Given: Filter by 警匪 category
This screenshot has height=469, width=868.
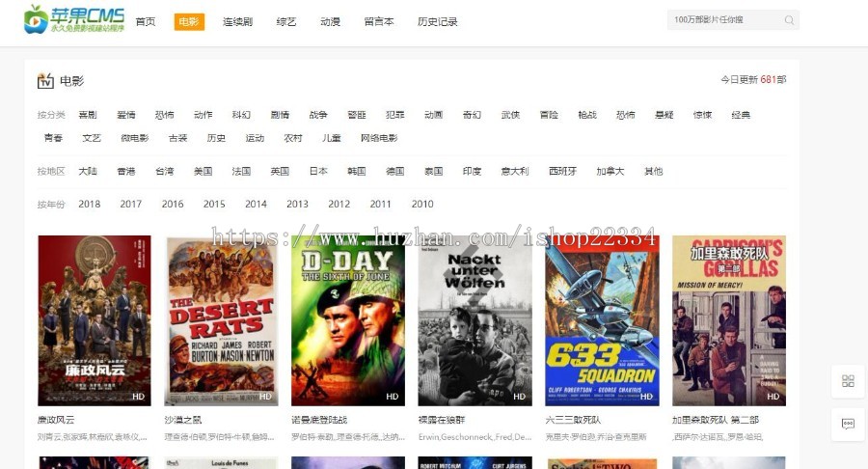Looking at the screenshot, I should (x=357, y=115).
